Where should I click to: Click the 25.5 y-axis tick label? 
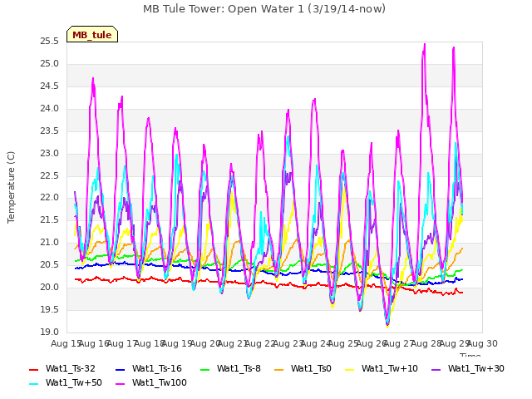point(50,42)
